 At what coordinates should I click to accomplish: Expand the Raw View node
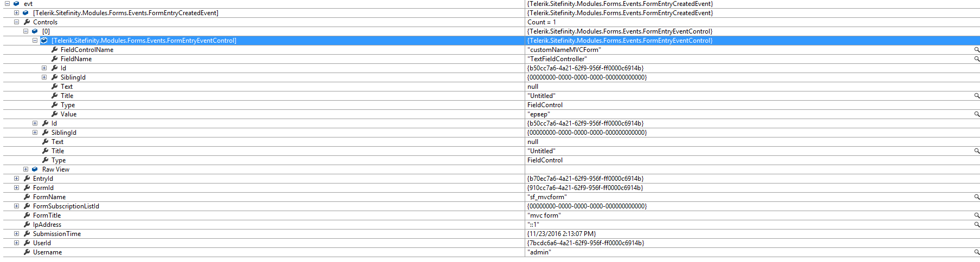(x=25, y=169)
